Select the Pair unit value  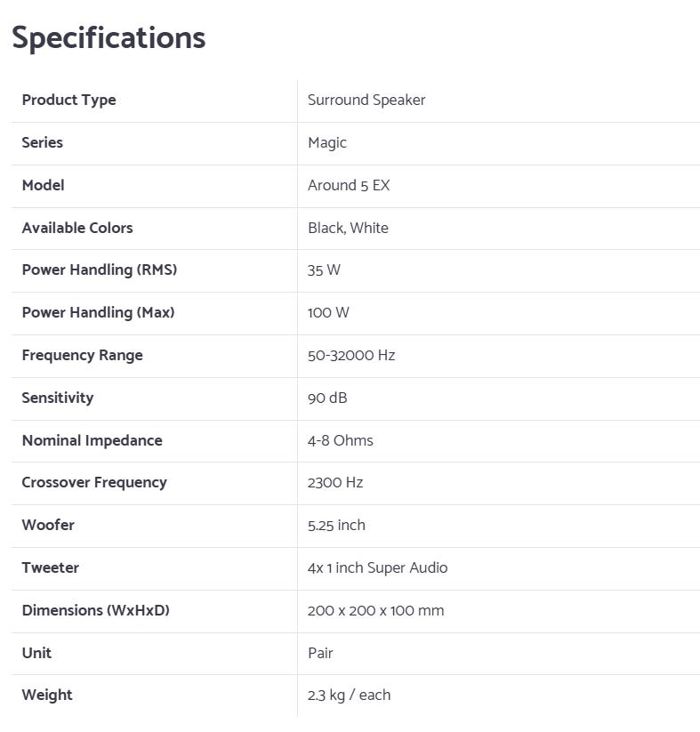[x=320, y=653]
